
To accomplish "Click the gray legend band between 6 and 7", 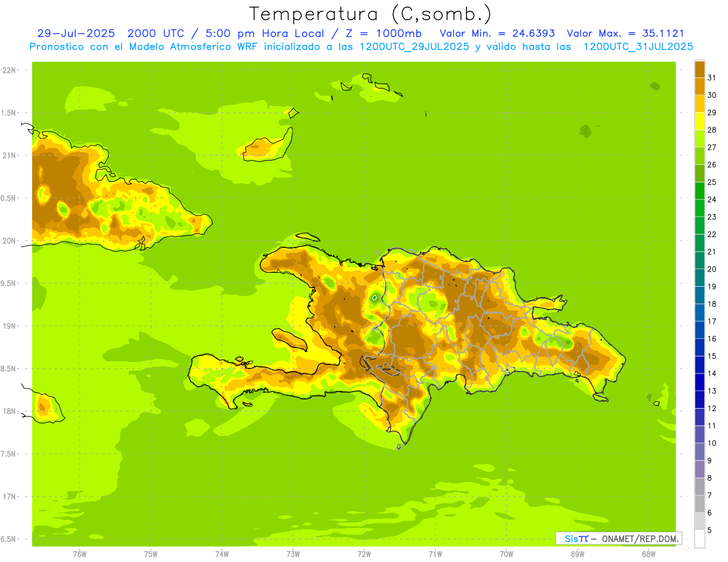I will [699, 504].
